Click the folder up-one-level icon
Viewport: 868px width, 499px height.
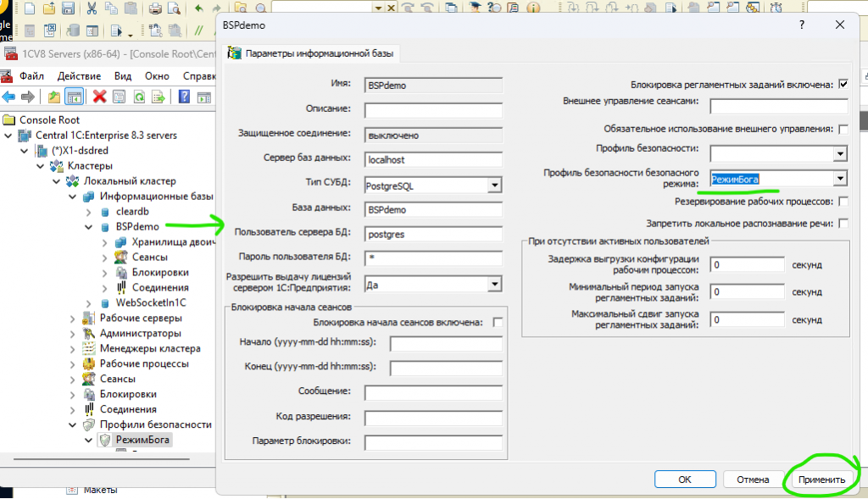tap(53, 97)
